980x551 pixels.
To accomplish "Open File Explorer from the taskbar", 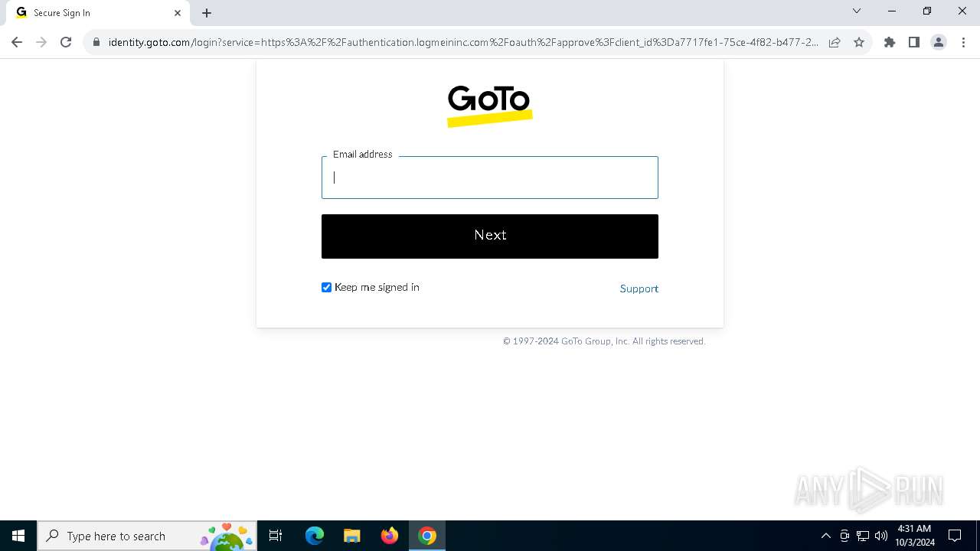I will [352, 536].
